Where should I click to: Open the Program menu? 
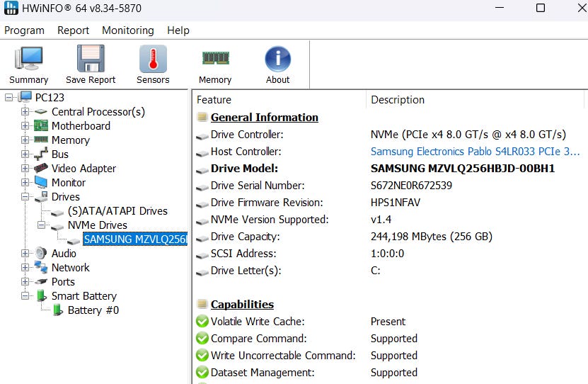(24, 30)
